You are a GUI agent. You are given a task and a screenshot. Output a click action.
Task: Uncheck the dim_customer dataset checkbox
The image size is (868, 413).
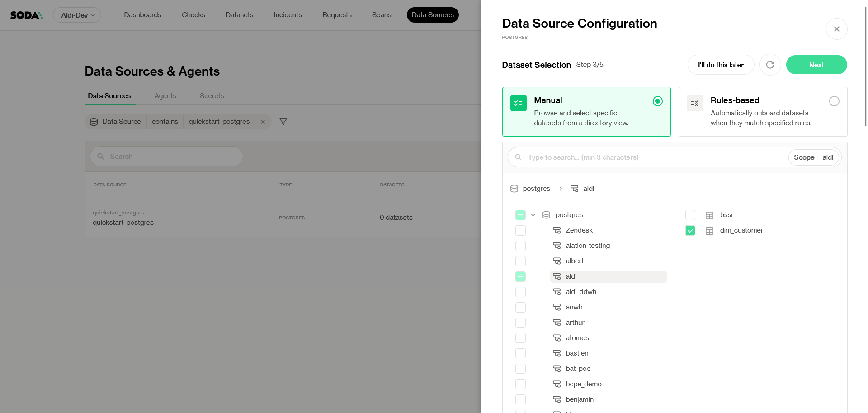[690, 231]
